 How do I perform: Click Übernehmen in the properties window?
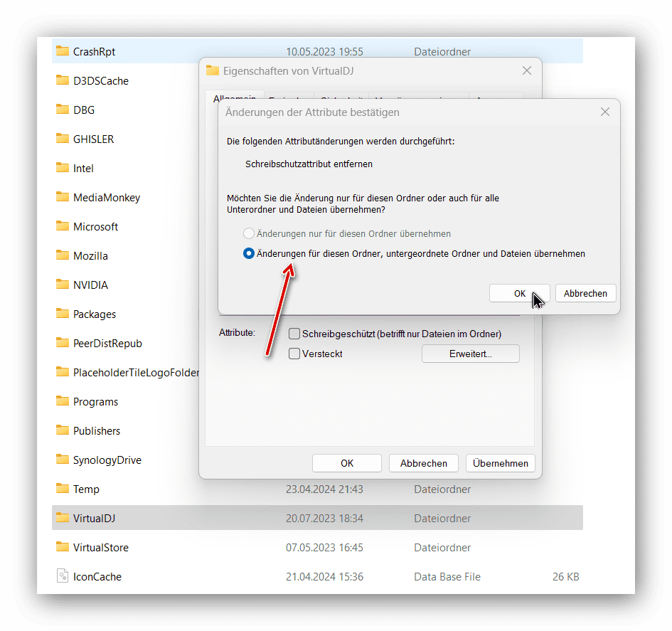click(x=500, y=463)
